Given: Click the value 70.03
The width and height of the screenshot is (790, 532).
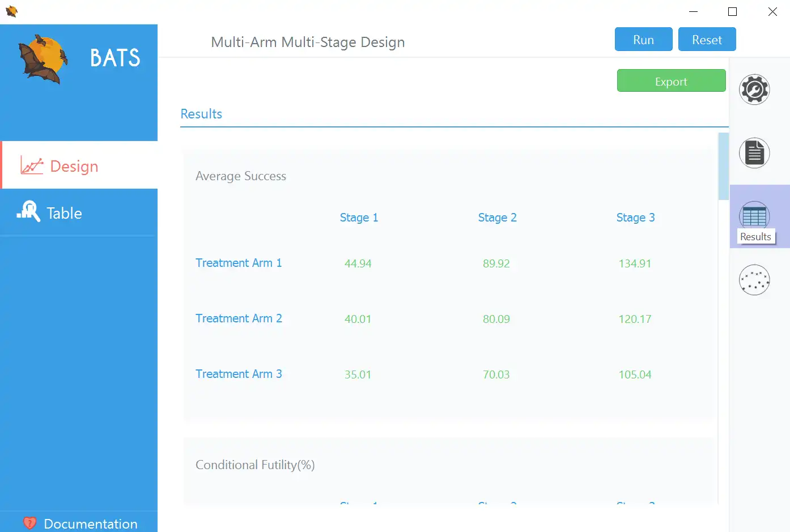Looking at the screenshot, I should pos(496,374).
